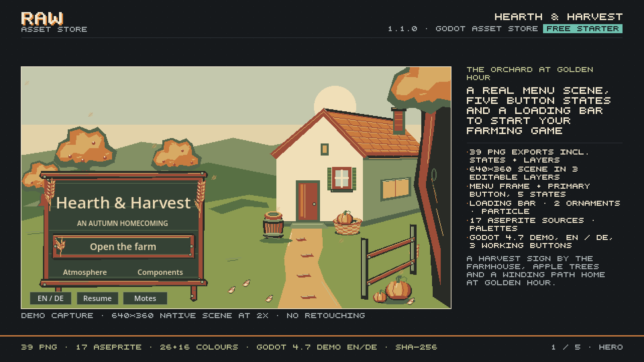644x362 pixels.
Task: Click the GODOT 4.7 DEMO, EN / DE bullet
Action: tap(540, 241)
